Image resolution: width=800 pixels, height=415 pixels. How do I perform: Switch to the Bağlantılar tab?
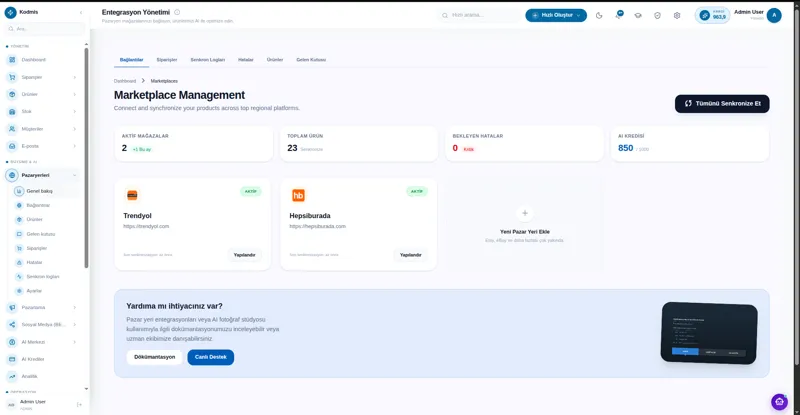point(132,60)
